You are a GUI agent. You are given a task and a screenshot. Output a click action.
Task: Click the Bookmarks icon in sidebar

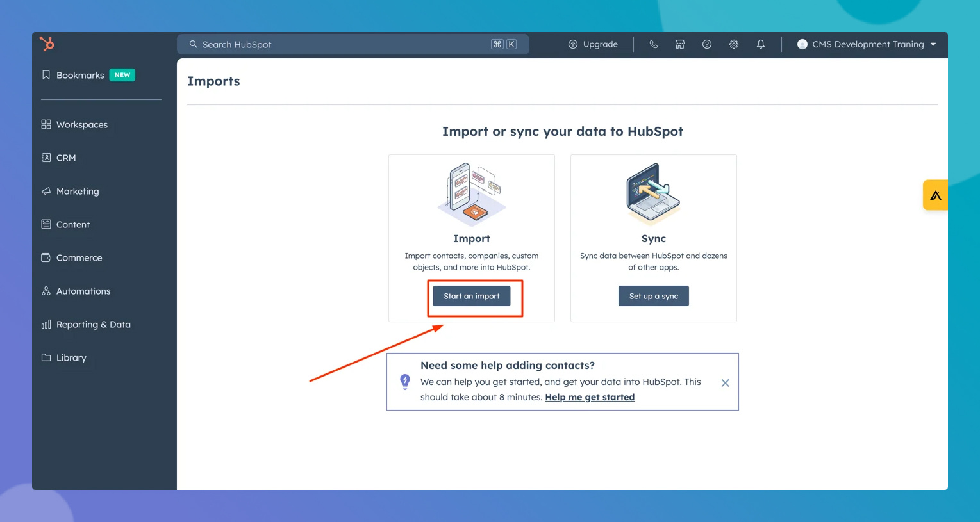pos(46,75)
